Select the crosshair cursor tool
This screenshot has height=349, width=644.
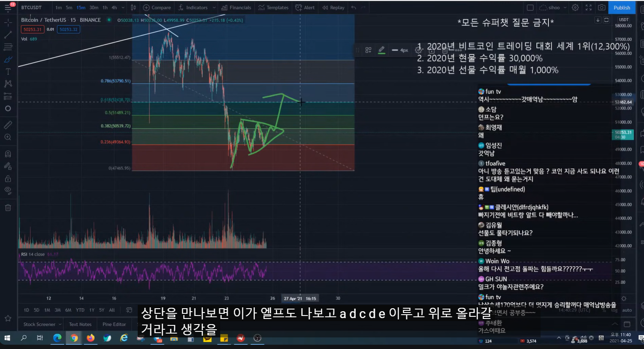coord(8,22)
